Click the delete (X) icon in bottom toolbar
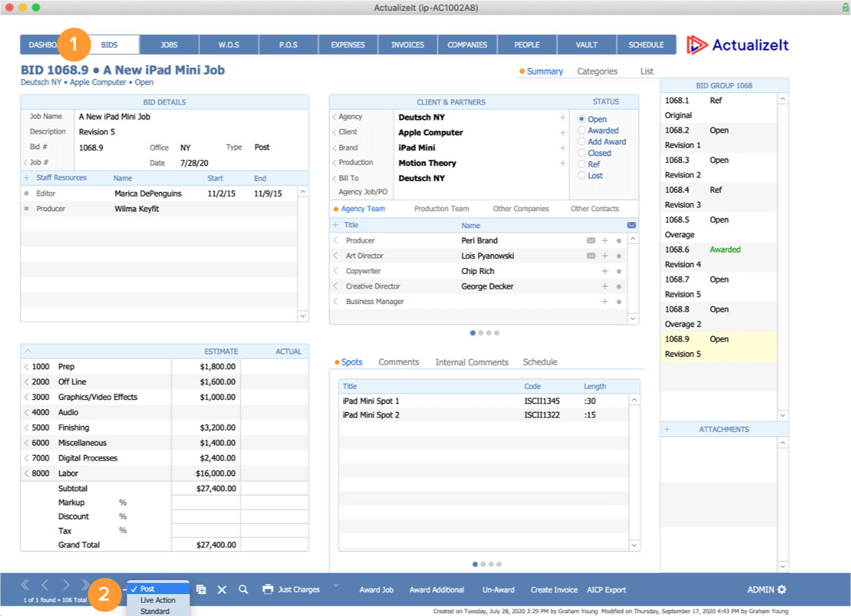Viewport: 851px width, 616px height. point(222,589)
